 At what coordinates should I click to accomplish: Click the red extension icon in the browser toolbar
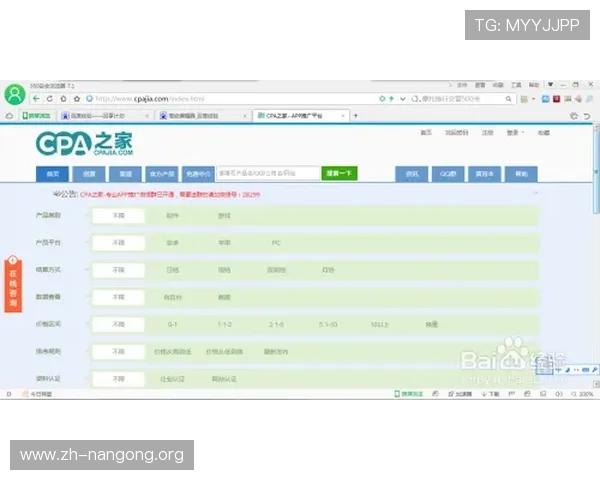[x=556, y=99]
